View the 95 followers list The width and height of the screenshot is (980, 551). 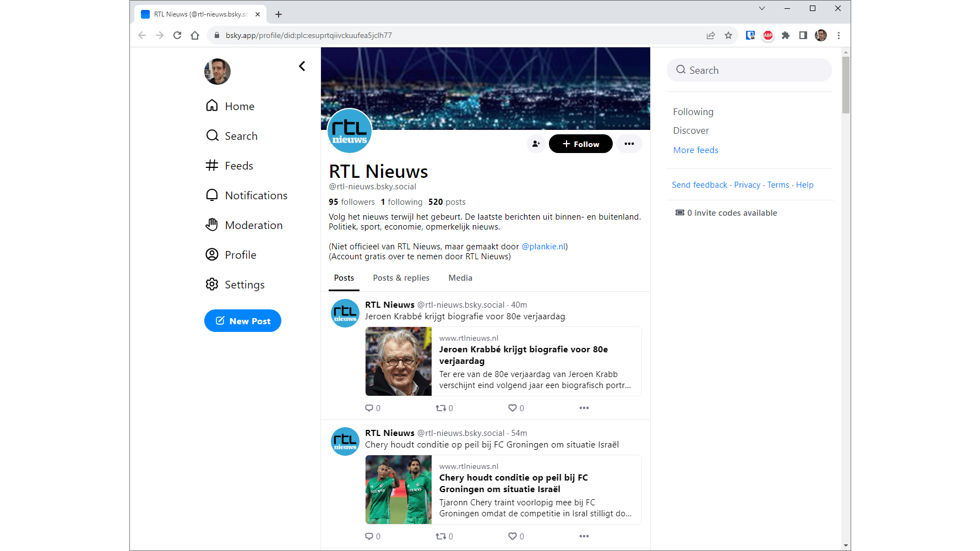coord(352,202)
